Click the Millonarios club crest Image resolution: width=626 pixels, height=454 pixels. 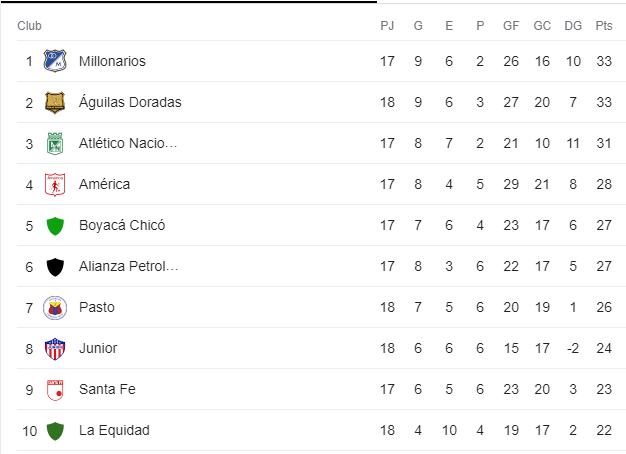55,61
